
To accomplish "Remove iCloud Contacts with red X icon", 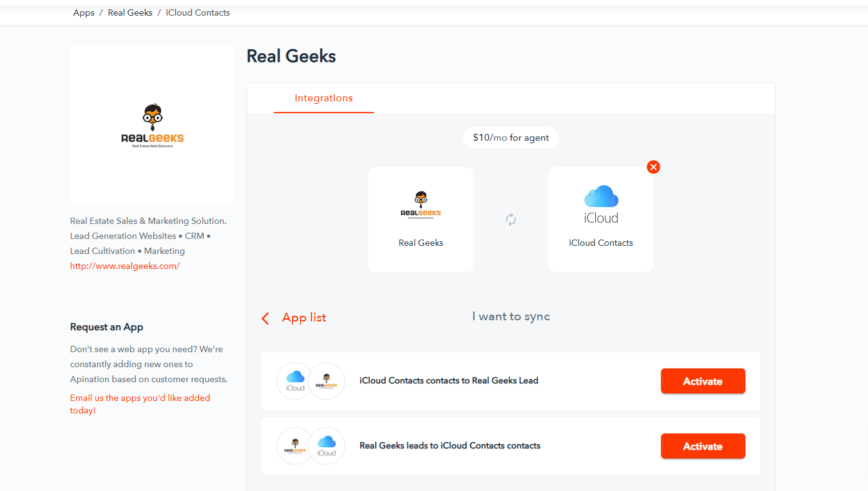I will [654, 167].
